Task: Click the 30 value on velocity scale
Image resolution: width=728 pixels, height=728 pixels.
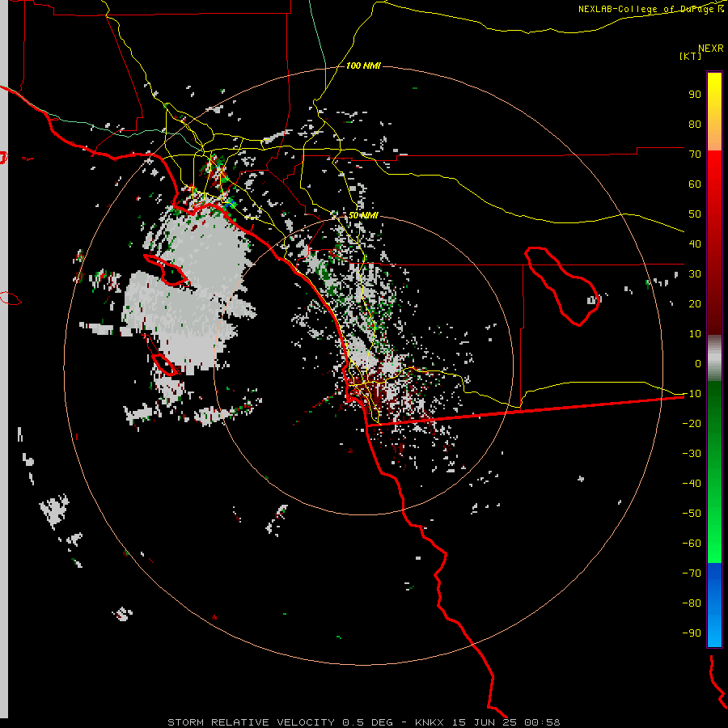Action: click(695, 274)
